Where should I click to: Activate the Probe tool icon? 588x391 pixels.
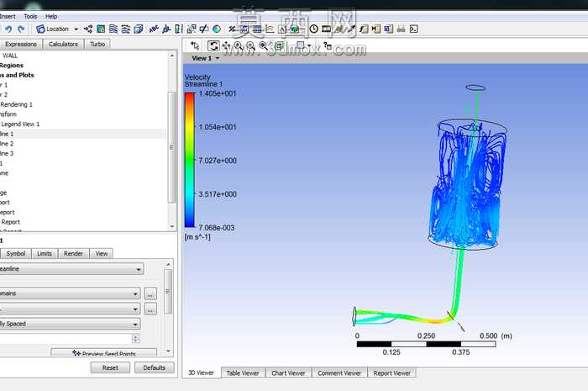point(351,29)
